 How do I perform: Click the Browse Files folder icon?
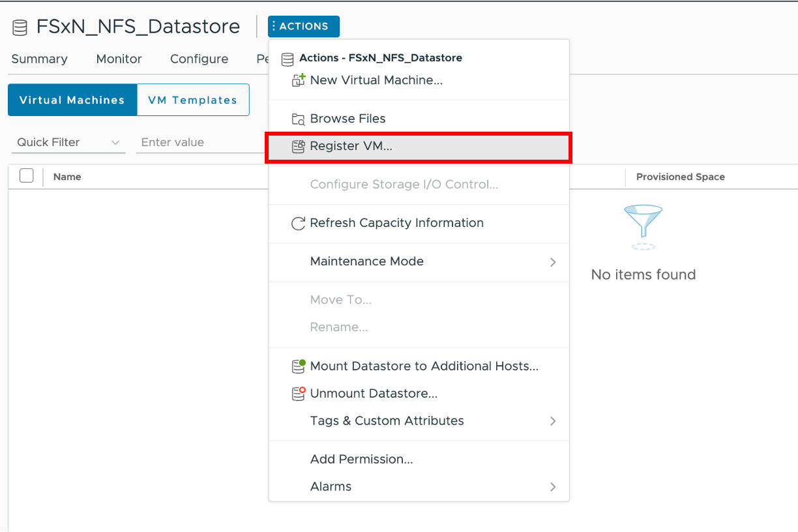298,119
